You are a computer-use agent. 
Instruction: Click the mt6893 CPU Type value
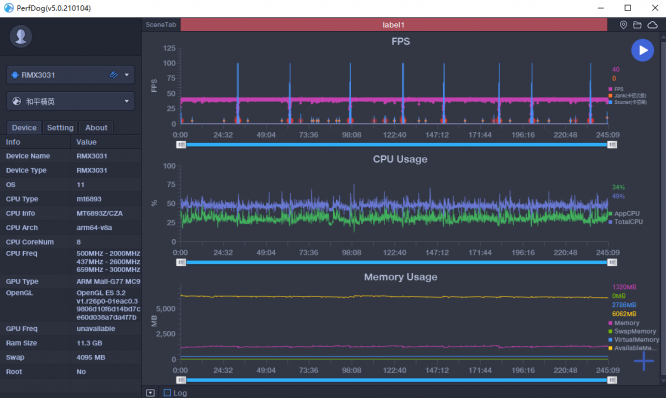(x=89, y=199)
